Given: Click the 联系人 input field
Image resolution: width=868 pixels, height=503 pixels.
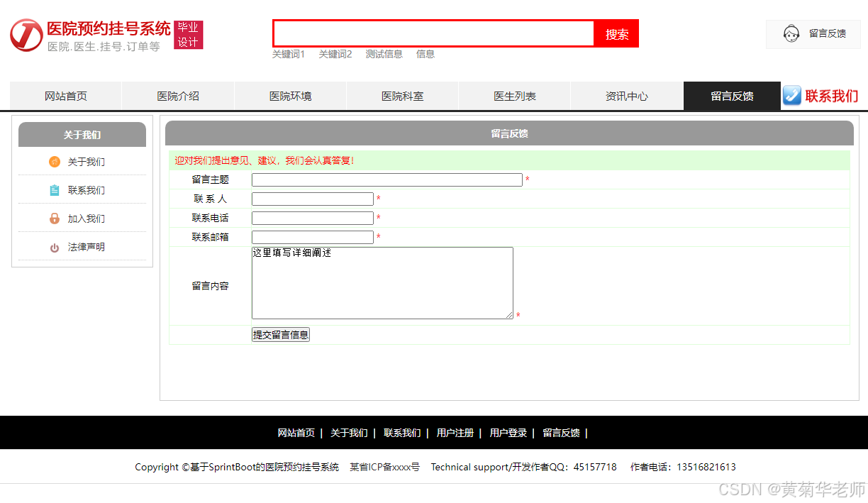Looking at the screenshot, I should click(313, 199).
